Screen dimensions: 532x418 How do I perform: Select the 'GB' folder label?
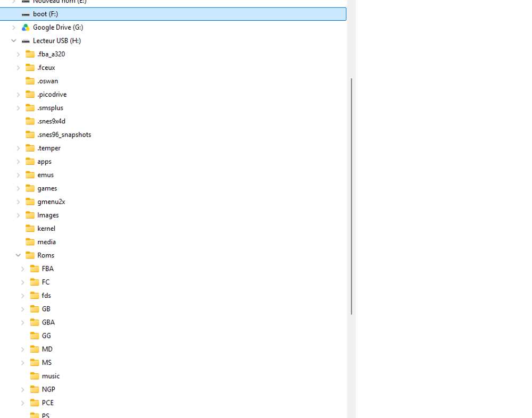(x=46, y=309)
